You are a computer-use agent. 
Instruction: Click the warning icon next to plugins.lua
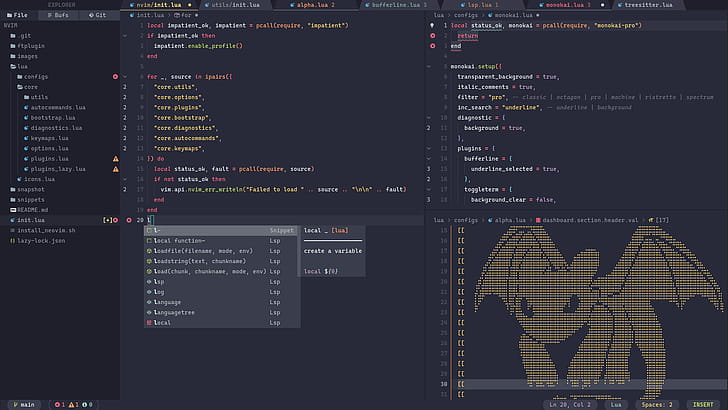pyautogui.click(x=115, y=158)
